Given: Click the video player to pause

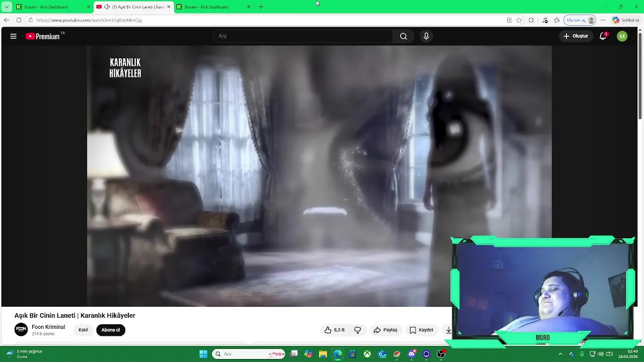Looking at the screenshot, I should [x=319, y=176].
